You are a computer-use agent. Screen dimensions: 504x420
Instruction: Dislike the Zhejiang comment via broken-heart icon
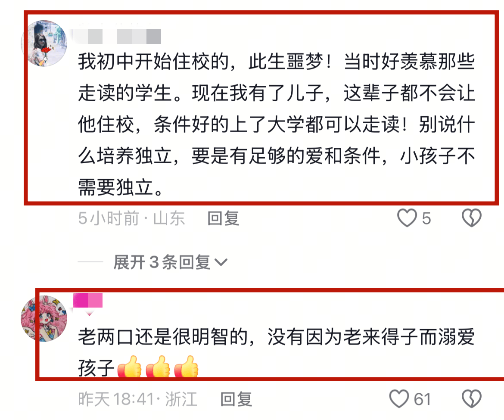472,399
